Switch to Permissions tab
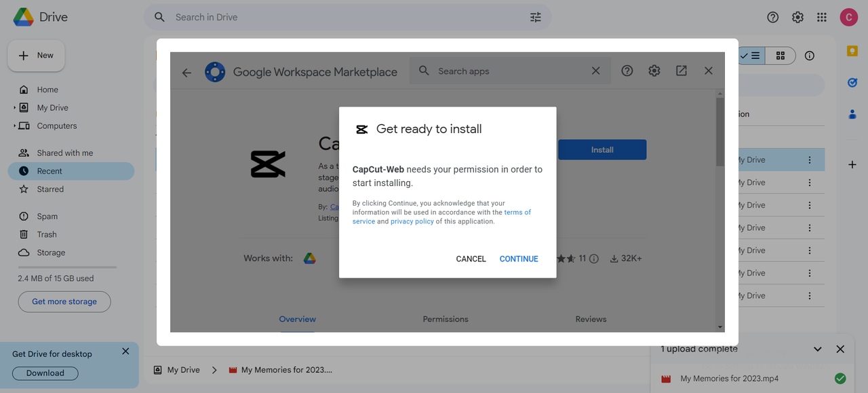Image resolution: width=868 pixels, height=393 pixels. [446, 319]
